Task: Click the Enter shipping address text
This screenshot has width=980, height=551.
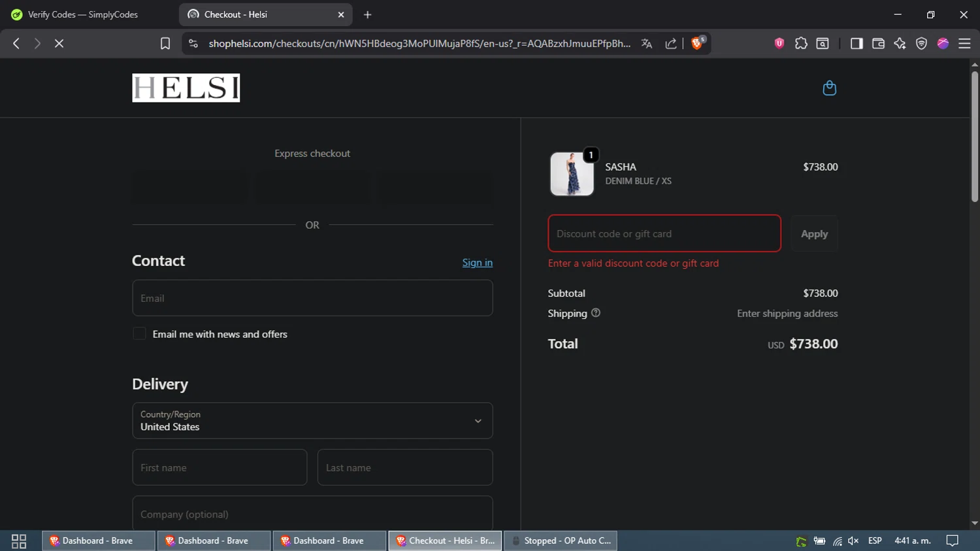Action: pyautogui.click(x=787, y=314)
